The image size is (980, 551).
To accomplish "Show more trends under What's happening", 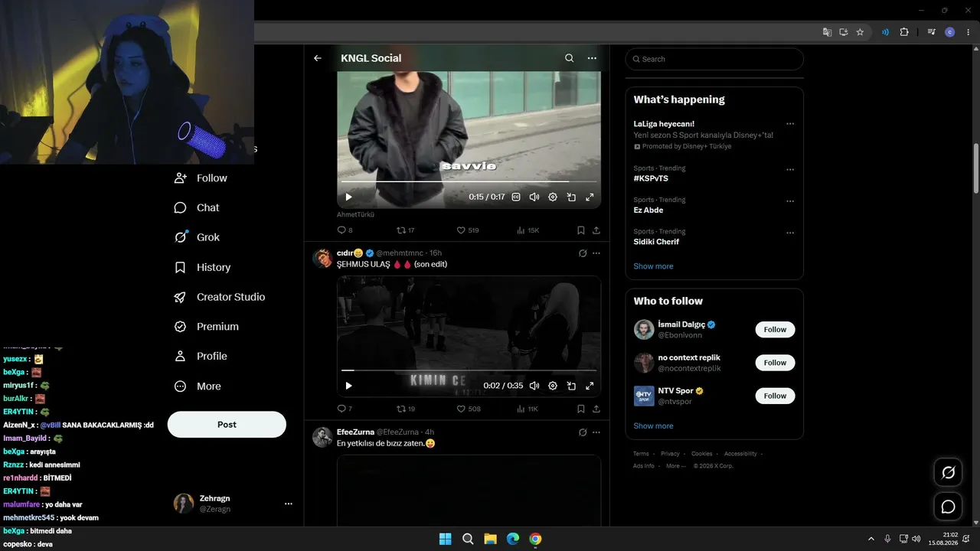I will coord(653,266).
